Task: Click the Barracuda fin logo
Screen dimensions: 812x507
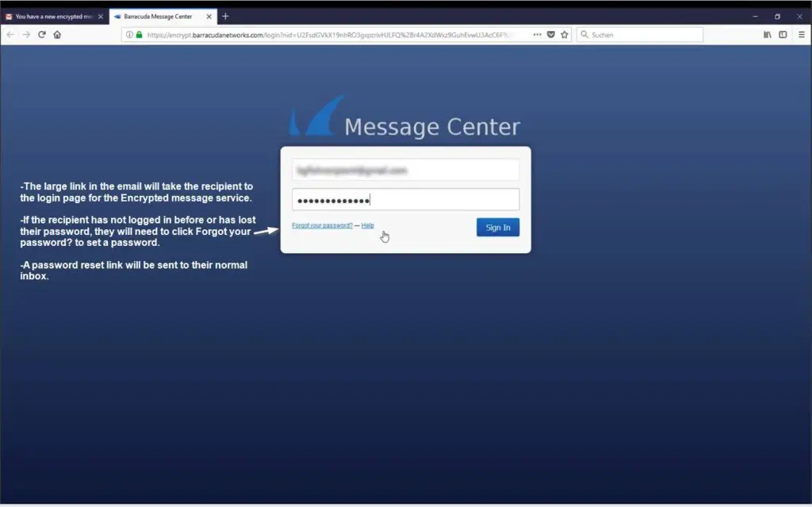Action: pyautogui.click(x=316, y=115)
